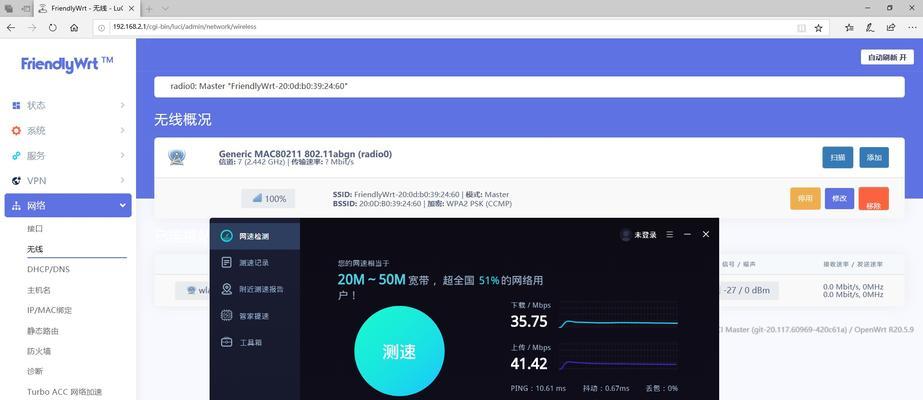The image size is (923, 400).
Task: Expand the 状态 sidebar menu
Action: (68, 105)
